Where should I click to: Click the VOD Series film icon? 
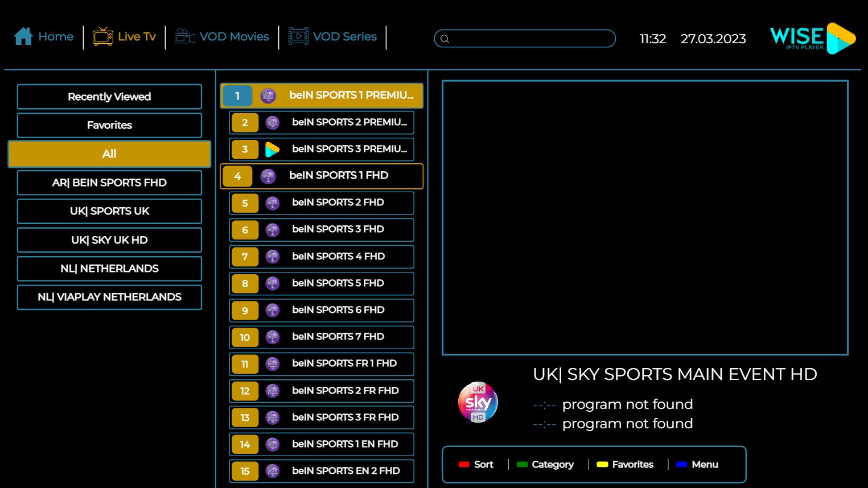pos(298,36)
